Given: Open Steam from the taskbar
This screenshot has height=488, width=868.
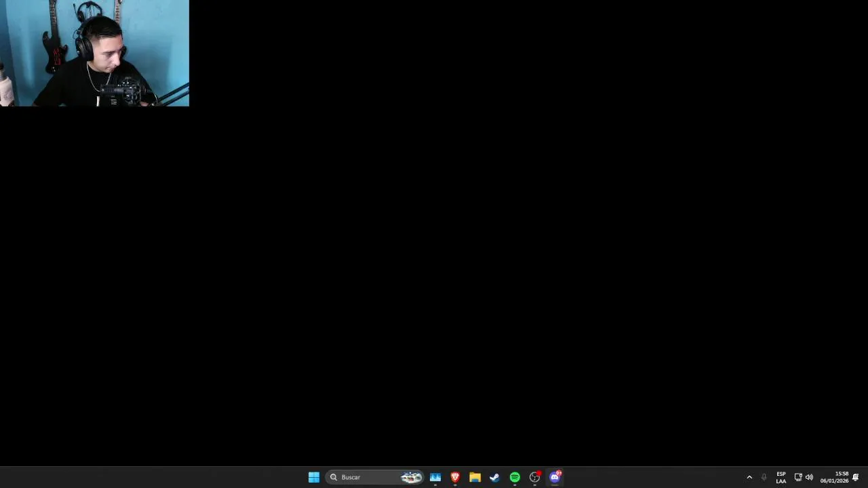Looking at the screenshot, I should (494, 477).
